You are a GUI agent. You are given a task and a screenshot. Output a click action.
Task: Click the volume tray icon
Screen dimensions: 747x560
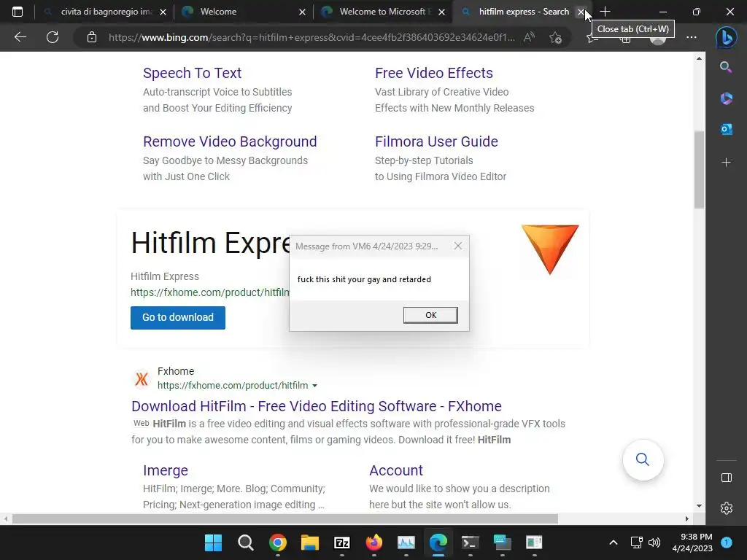[x=654, y=542]
